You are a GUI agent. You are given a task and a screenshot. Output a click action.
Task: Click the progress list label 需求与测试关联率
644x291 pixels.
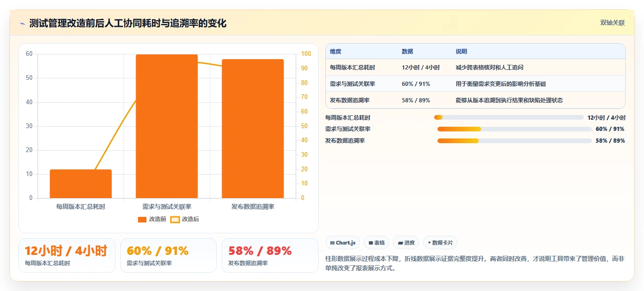348,129
